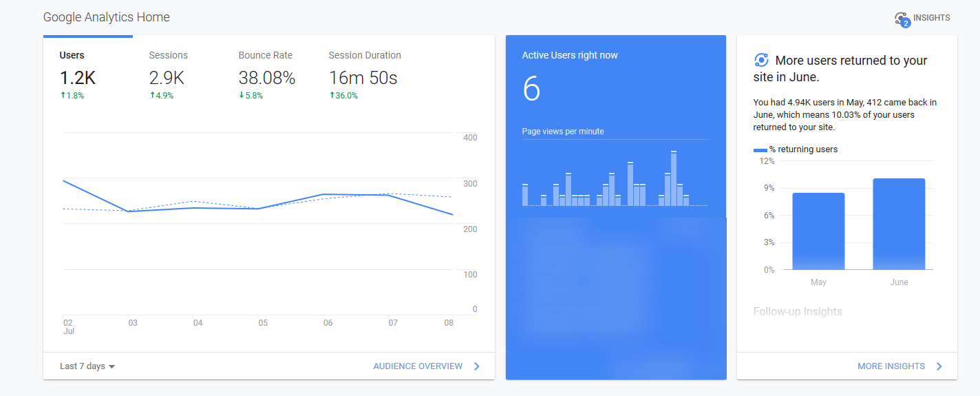Click the 400 y-axis label on users chart
Image resolution: width=980 pixels, height=396 pixels.
tap(471, 138)
